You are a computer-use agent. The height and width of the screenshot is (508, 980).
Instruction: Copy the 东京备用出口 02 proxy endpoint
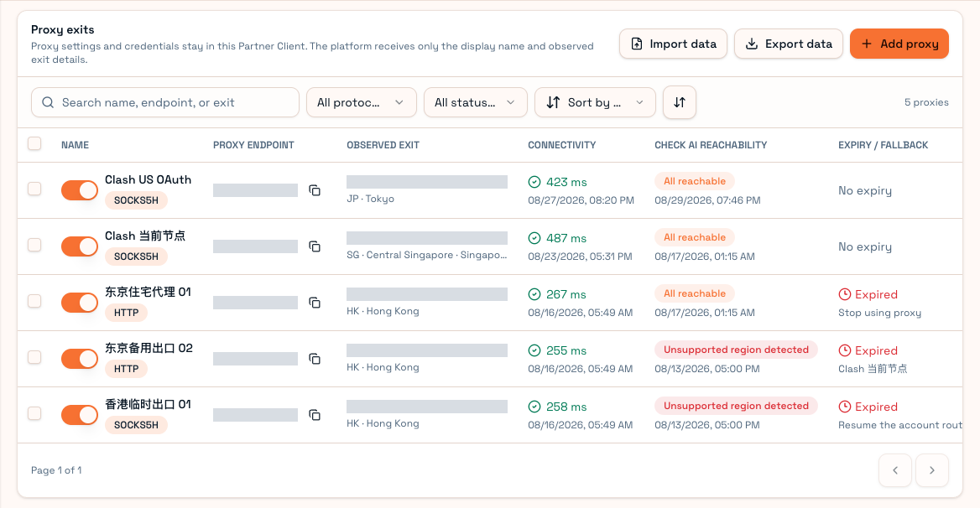pyautogui.click(x=315, y=359)
